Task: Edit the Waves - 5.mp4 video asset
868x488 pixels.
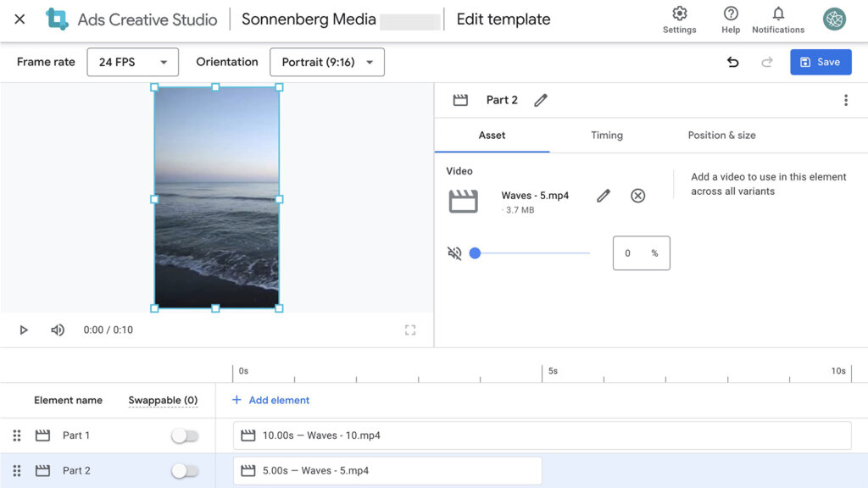Action: 603,195
